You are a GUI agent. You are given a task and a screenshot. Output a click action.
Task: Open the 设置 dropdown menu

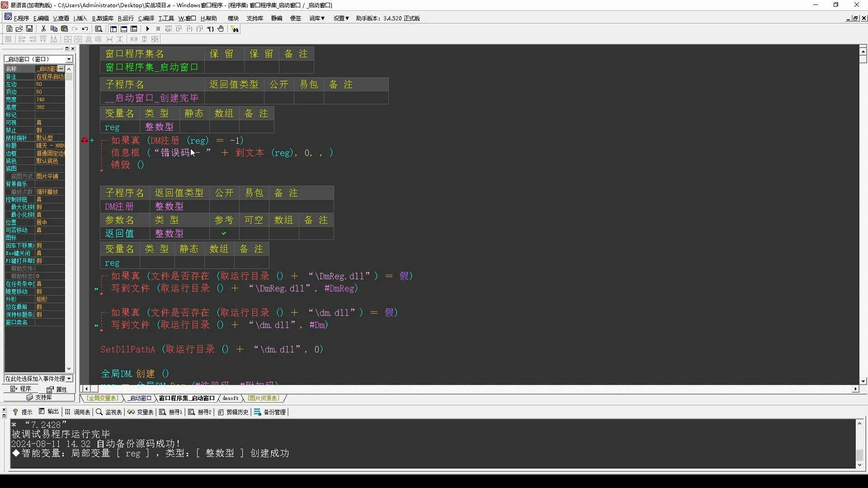pyautogui.click(x=341, y=19)
